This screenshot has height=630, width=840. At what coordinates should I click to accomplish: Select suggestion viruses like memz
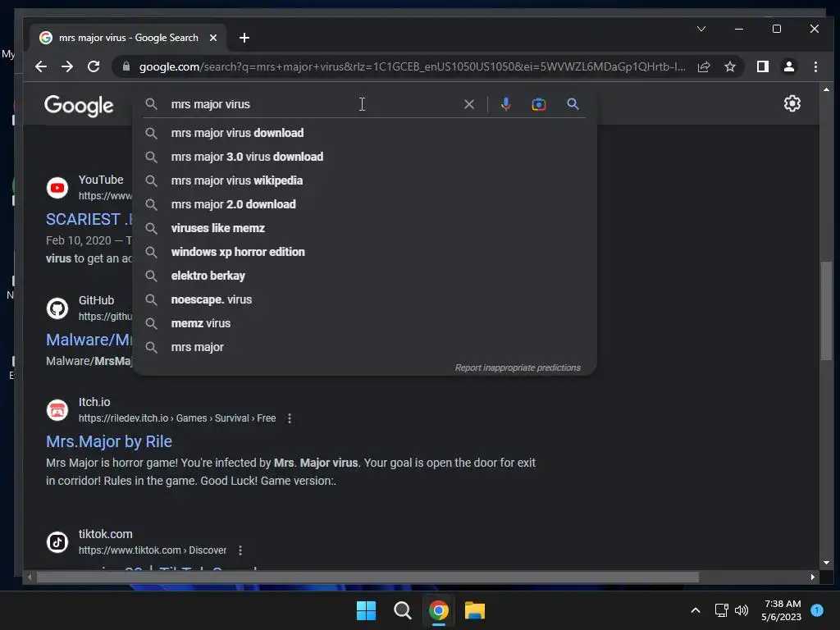[364, 228]
